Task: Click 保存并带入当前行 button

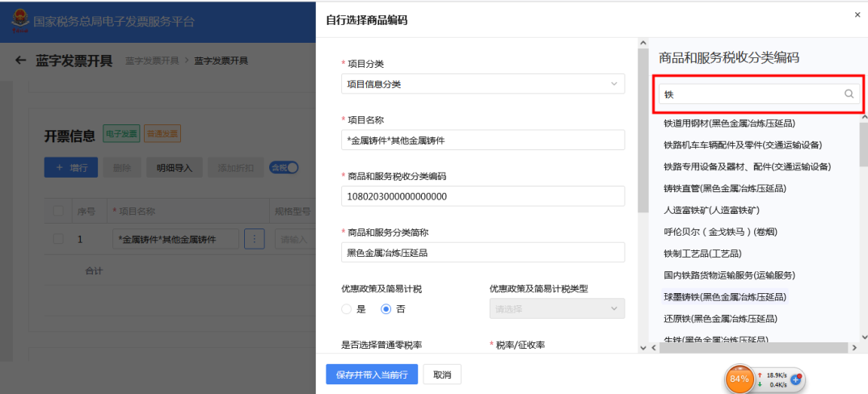Action: click(372, 375)
